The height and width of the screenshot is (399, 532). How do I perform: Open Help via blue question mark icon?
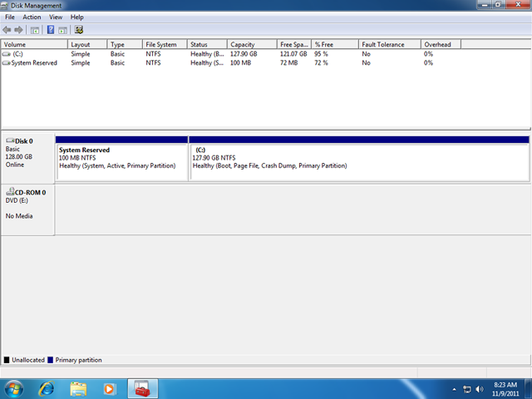click(51, 30)
